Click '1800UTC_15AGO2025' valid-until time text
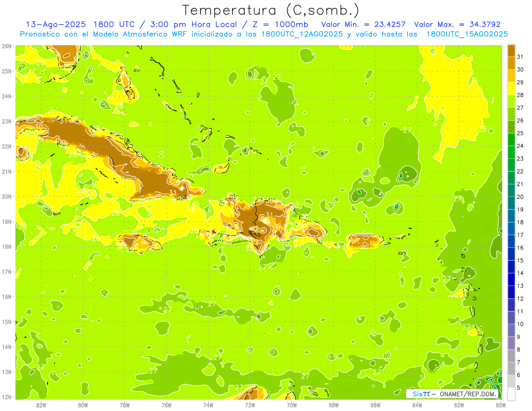The height and width of the screenshot is (411, 532). tap(467, 34)
